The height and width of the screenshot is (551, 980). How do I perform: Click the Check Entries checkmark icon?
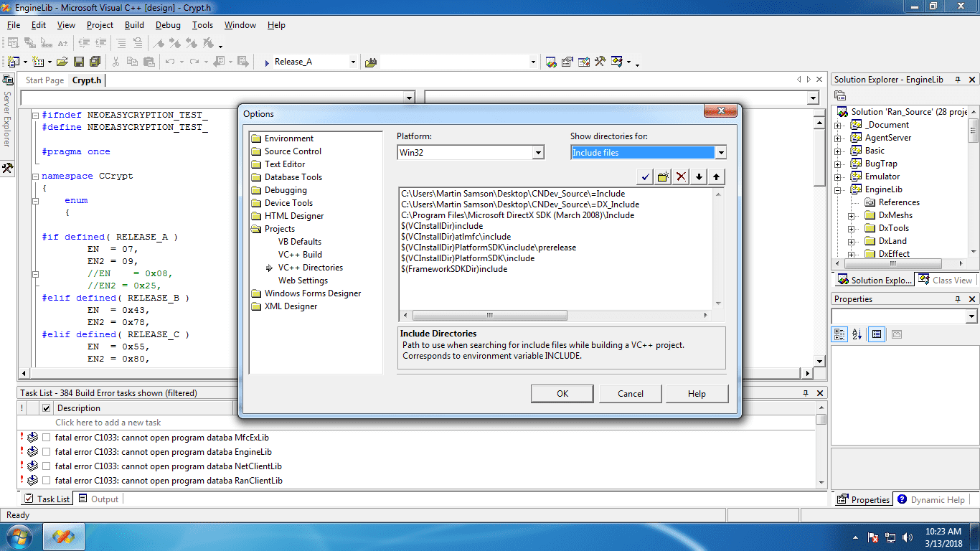(645, 176)
